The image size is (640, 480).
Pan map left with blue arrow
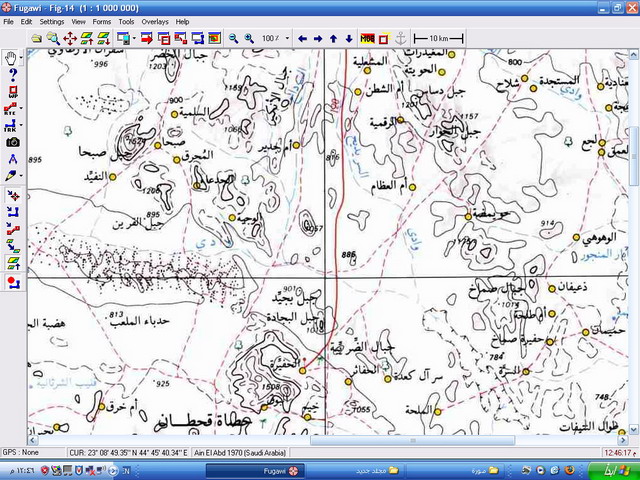(302, 39)
